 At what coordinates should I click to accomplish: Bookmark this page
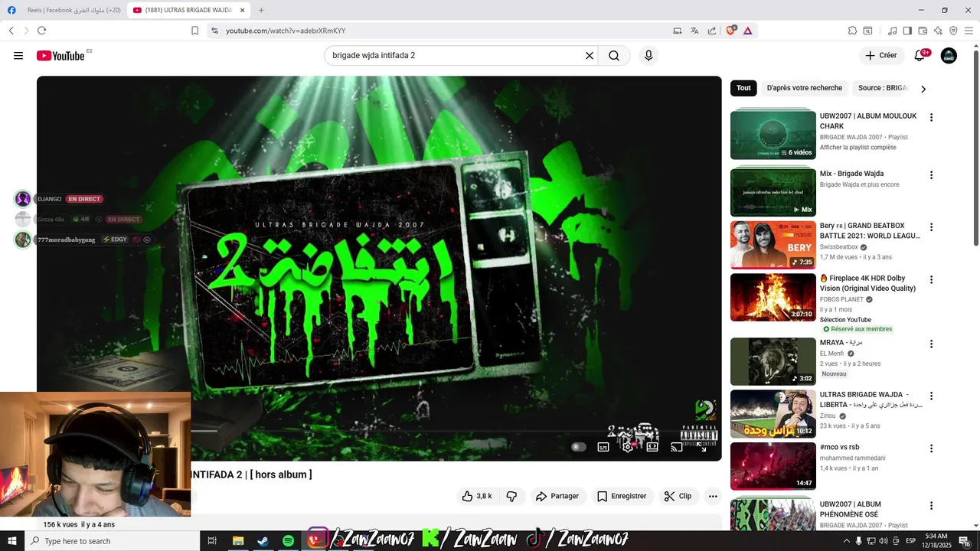click(x=194, y=31)
